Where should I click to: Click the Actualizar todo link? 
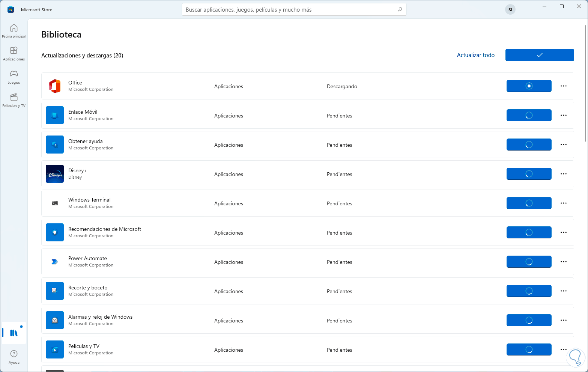coord(475,55)
